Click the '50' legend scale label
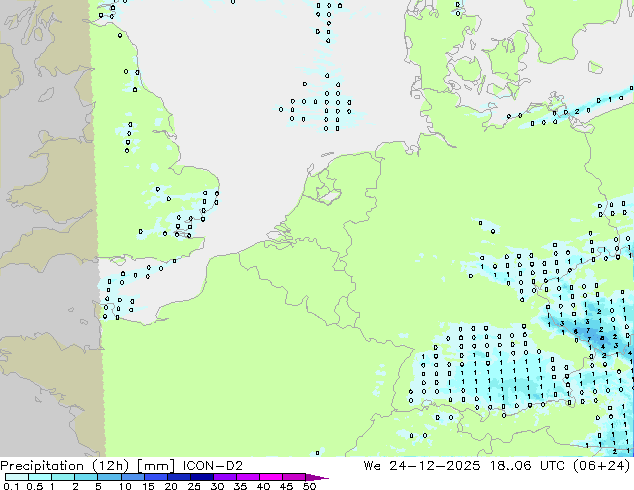Image resolution: width=634 pixels, height=490 pixels. pyautogui.click(x=309, y=486)
